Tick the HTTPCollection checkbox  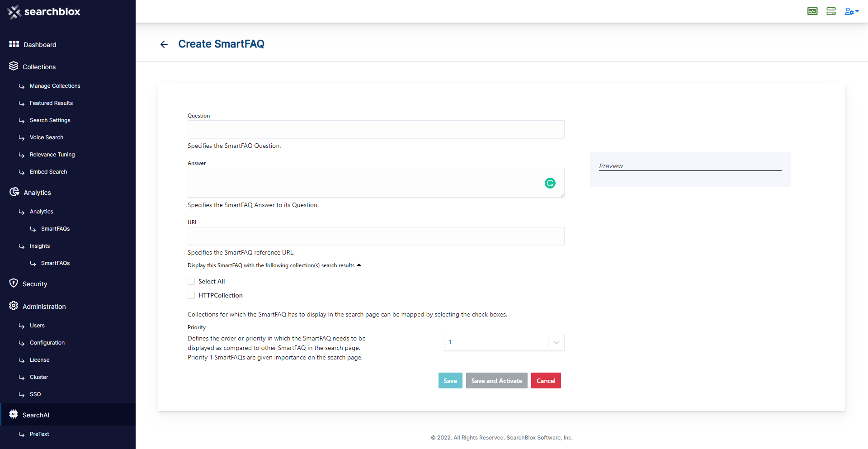[x=191, y=295]
